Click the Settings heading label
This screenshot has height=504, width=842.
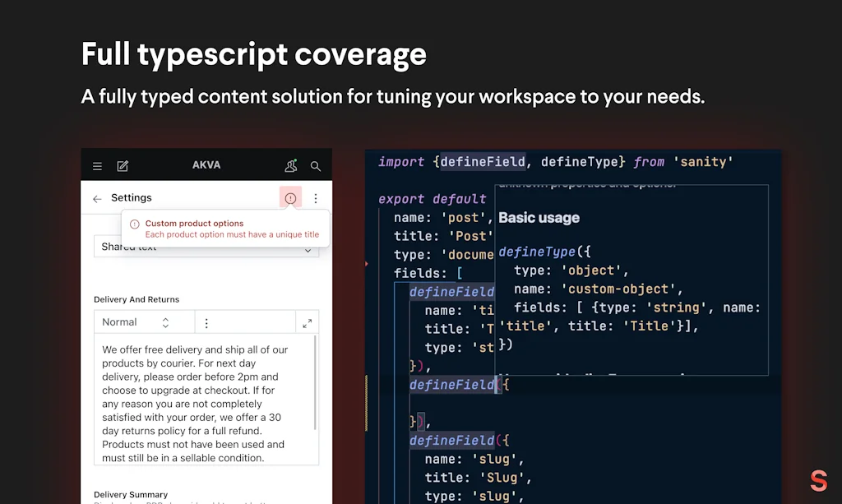click(130, 198)
